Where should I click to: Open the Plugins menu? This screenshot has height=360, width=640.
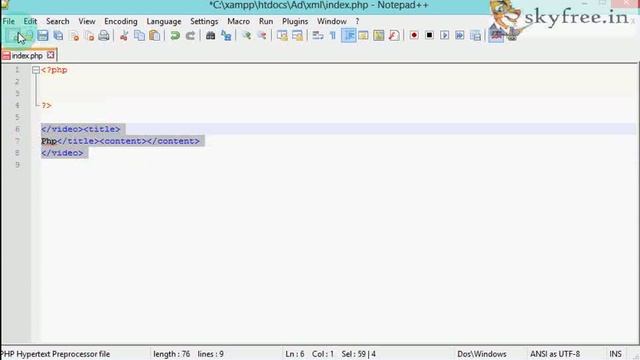pos(295,21)
